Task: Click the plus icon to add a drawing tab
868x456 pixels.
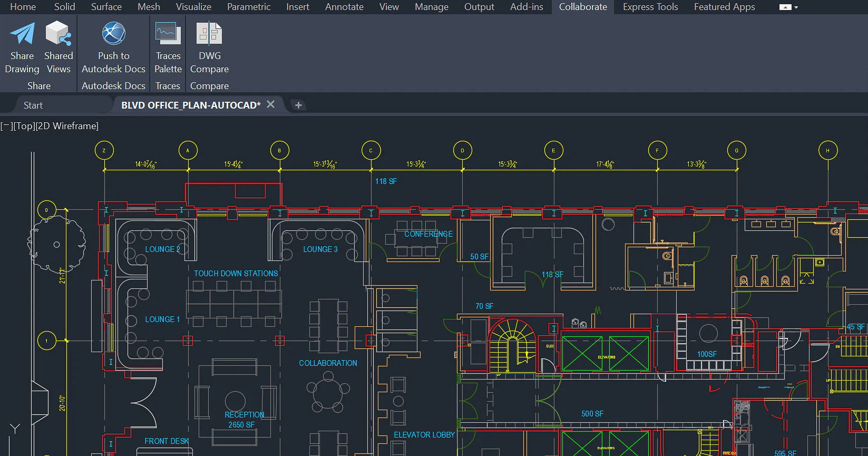Action: (298, 105)
